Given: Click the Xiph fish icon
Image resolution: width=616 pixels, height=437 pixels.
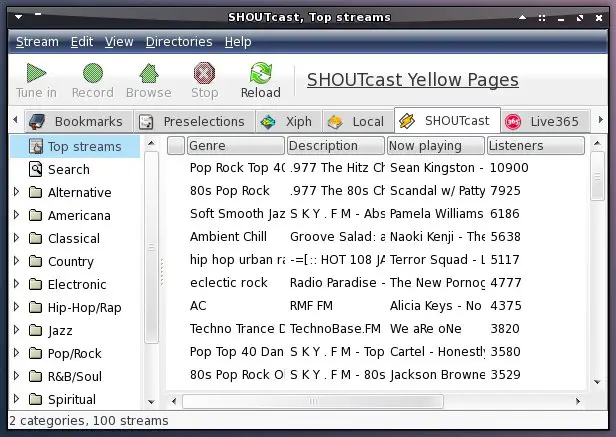Looking at the screenshot, I should (x=268, y=122).
